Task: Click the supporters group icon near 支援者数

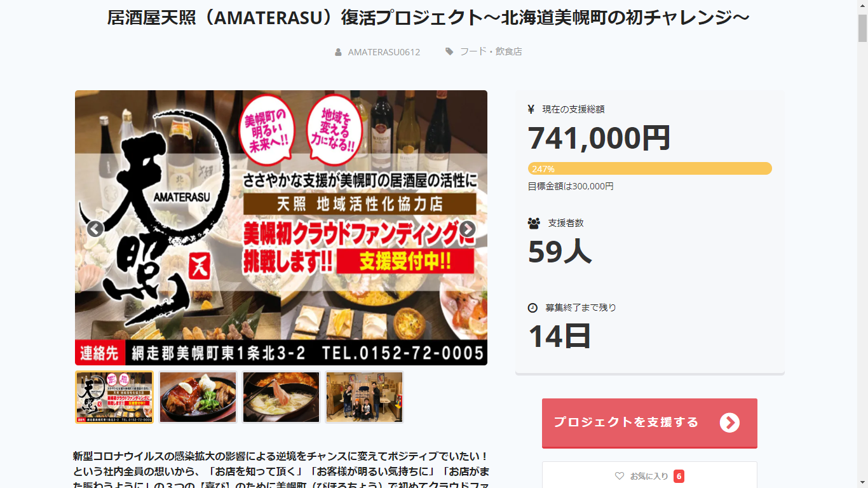Action: point(534,223)
